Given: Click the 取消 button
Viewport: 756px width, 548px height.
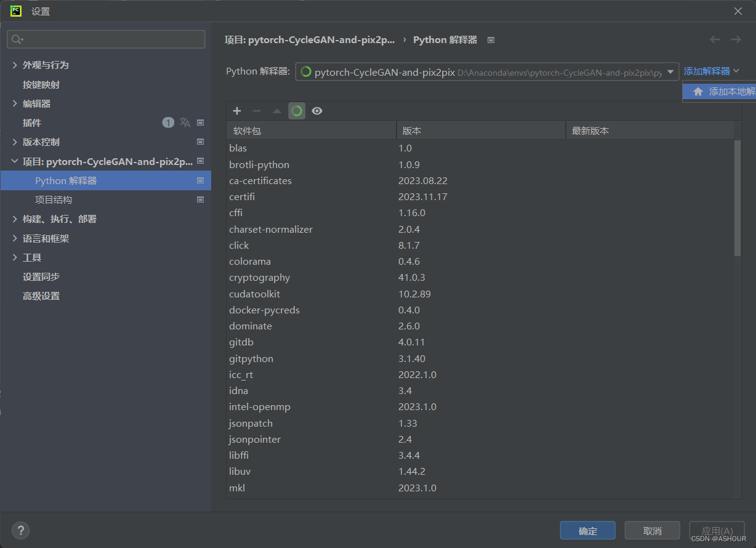Looking at the screenshot, I should point(652,530).
